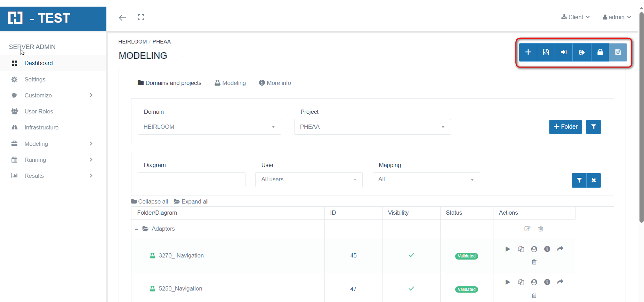The height and width of the screenshot is (302, 644).
Task: Delete the Adaptors folder with trash icon
Action: [540, 229]
